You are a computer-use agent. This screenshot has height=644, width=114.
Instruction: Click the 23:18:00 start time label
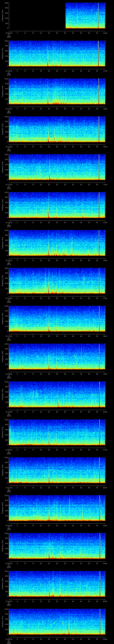pyautogui.click(x=9, y=374)
